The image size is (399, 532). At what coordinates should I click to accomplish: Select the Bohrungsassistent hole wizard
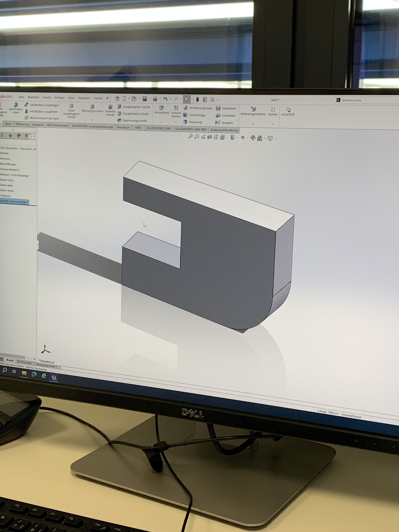(92, 108)
